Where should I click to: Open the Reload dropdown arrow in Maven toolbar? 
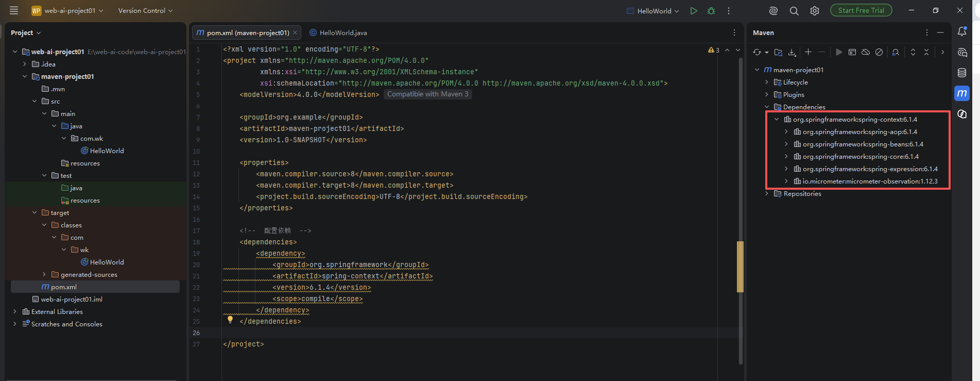pos(767,53)
